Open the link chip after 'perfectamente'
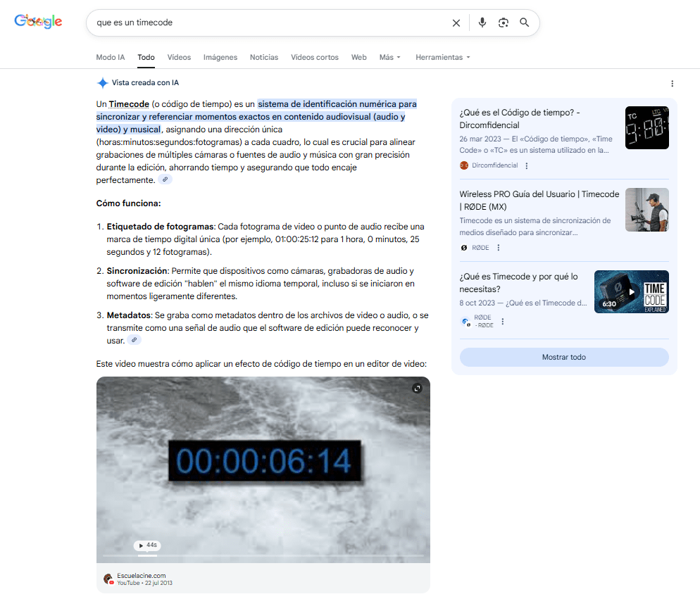This screenshot has height=599, width=700. (x=165, y=179)
